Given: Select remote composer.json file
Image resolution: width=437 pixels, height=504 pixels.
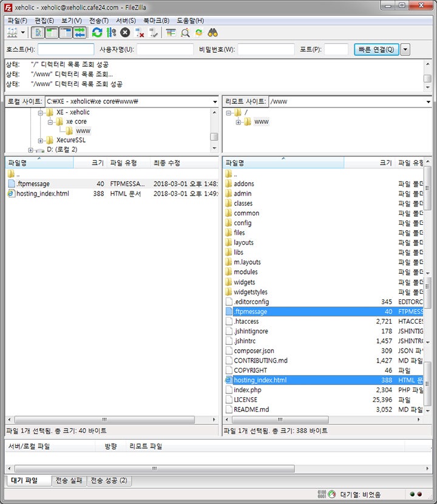Looking at the screenshot, I should (324, 351).
